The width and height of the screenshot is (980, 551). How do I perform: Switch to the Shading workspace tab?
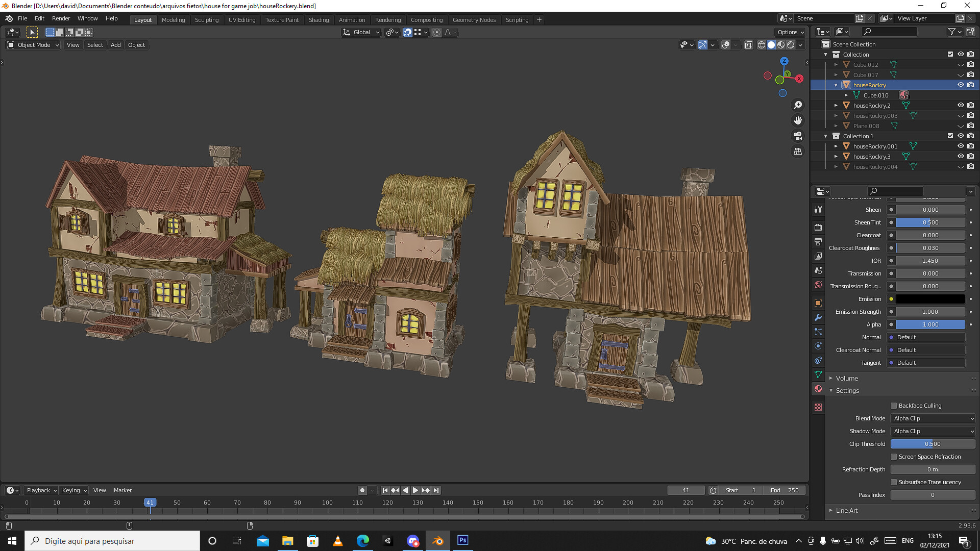(x=318, y=20)
